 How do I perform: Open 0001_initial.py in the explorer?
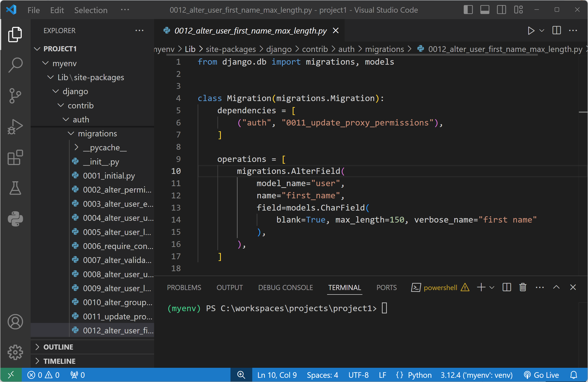tap(109, 176)
